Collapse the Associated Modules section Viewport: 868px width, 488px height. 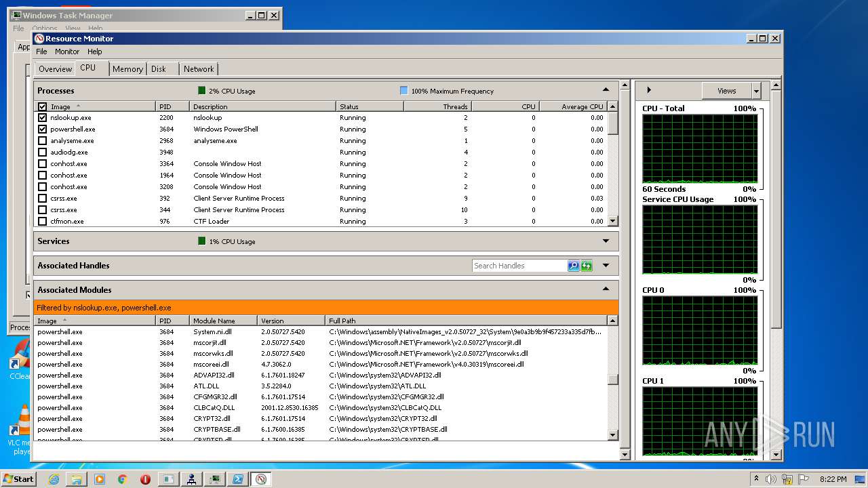pyautogui.click(x=606, y=289)
